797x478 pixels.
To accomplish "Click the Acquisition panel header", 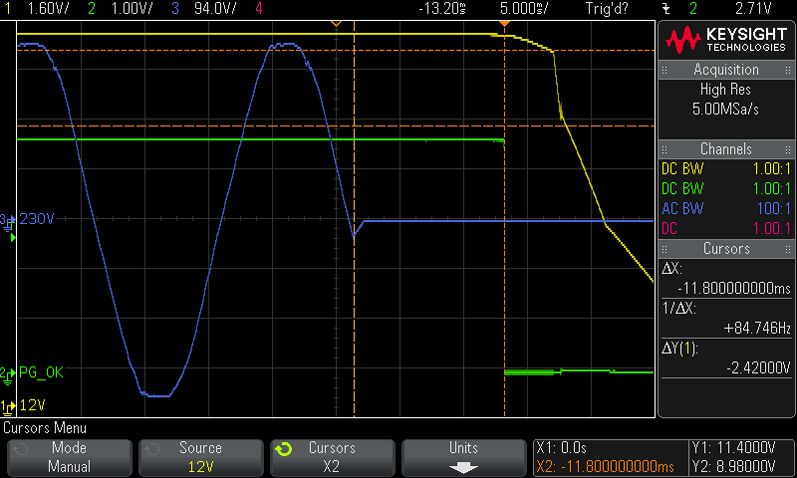I will [726, 70].
